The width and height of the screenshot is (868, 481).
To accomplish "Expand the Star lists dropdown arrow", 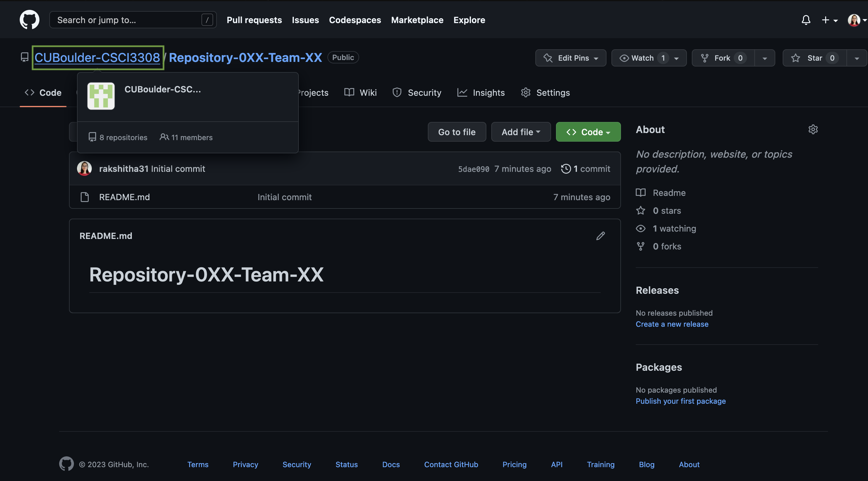I will coord(857,58).
